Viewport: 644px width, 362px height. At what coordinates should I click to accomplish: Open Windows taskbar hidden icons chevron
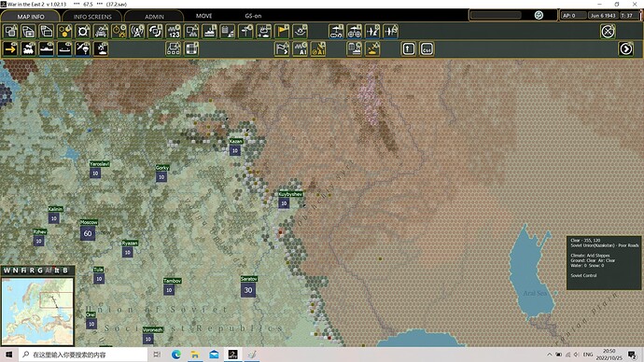pyautogui.click(x=549, y=355)
